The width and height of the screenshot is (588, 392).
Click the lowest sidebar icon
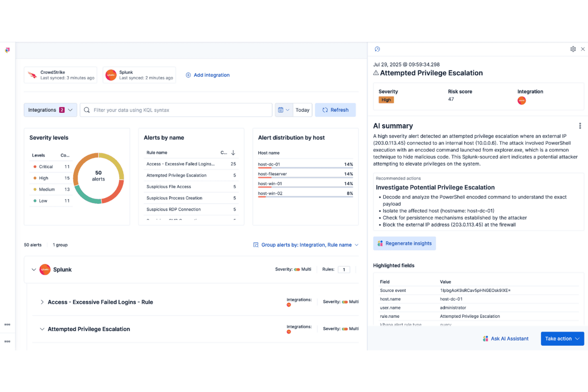7,342
